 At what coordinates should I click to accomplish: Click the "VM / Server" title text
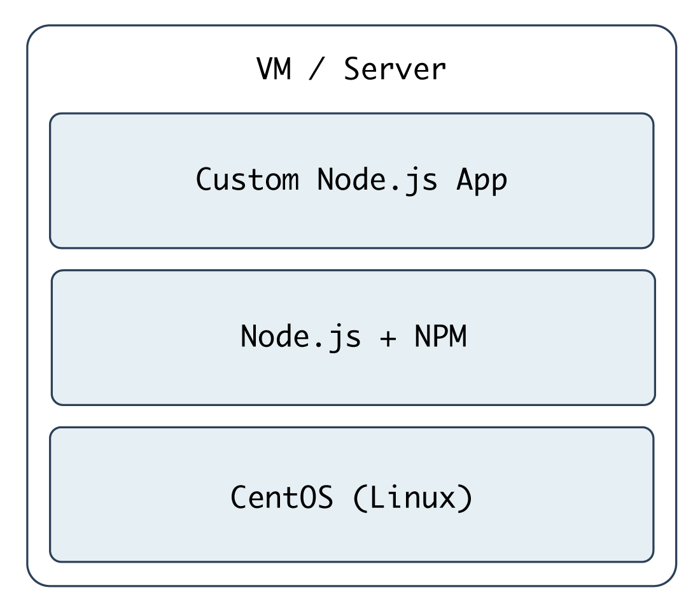(351, 69)
